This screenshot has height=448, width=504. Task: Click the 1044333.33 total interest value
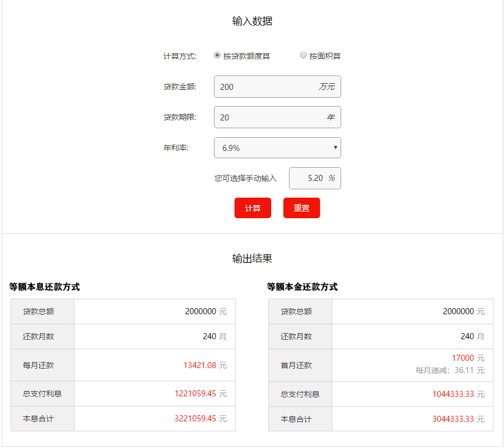(x=453, y=394)
